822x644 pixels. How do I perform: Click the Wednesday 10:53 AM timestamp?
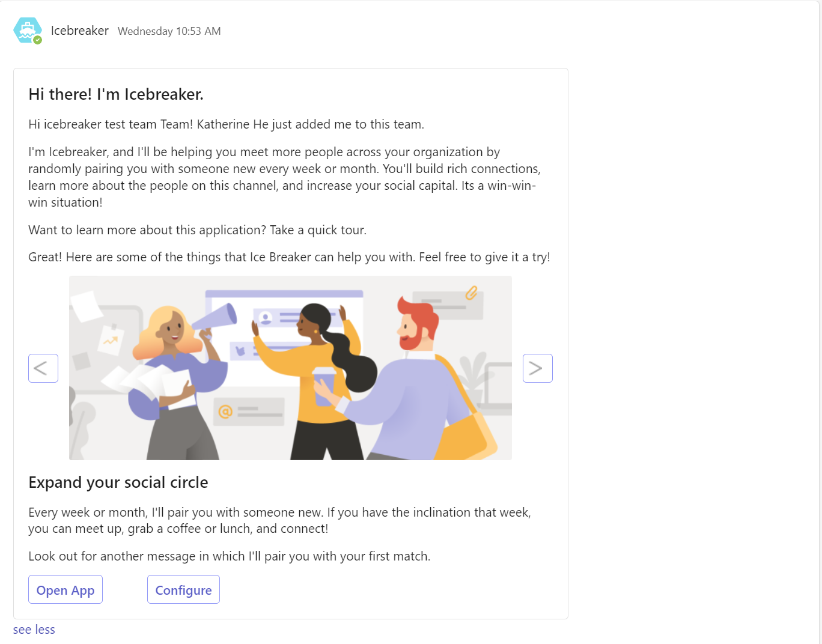[169, 31]
